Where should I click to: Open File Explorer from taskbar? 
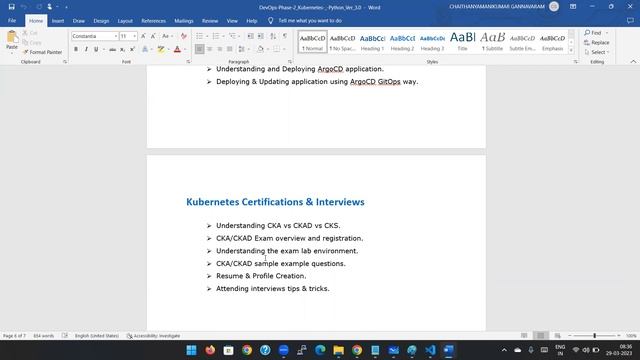pyautogui.click(x=338, y=350)
